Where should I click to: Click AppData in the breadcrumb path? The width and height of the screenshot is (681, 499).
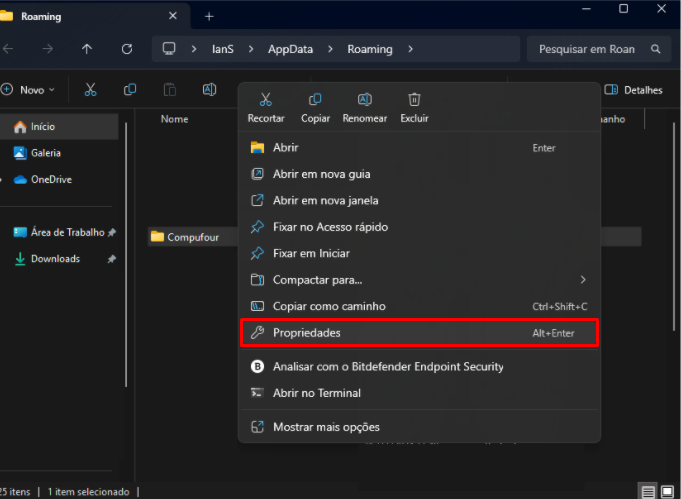pos(289,49)
